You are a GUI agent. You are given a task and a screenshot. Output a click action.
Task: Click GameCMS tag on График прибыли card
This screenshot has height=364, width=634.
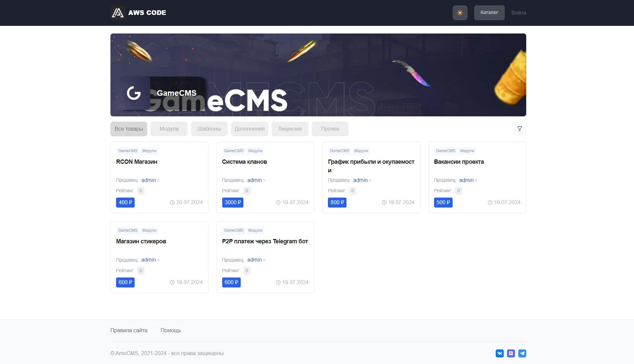340,151
